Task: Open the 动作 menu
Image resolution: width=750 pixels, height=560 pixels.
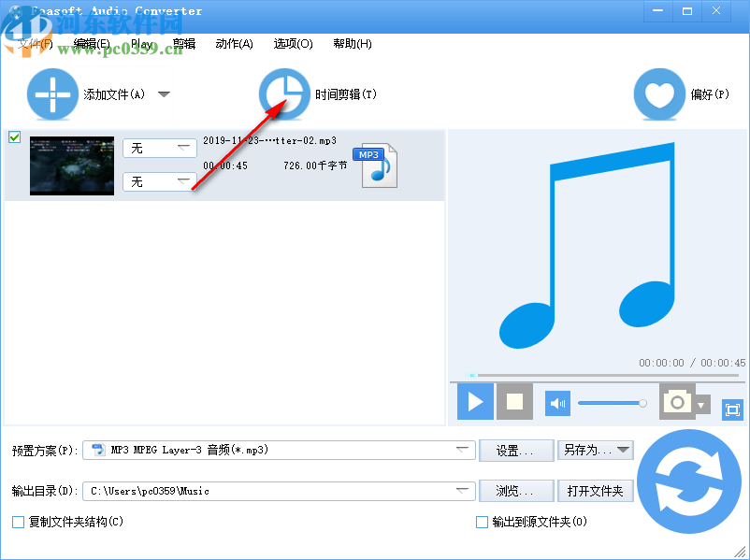Action: pos(234,43)
